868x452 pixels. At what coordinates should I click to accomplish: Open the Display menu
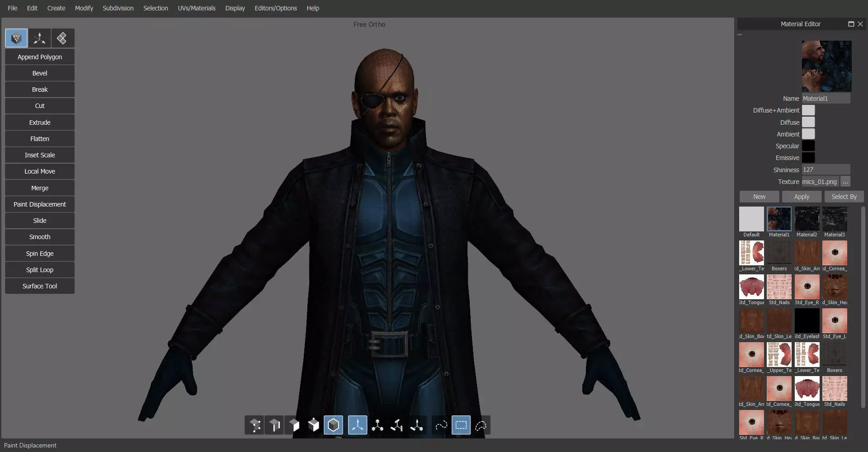coord(235,8)
